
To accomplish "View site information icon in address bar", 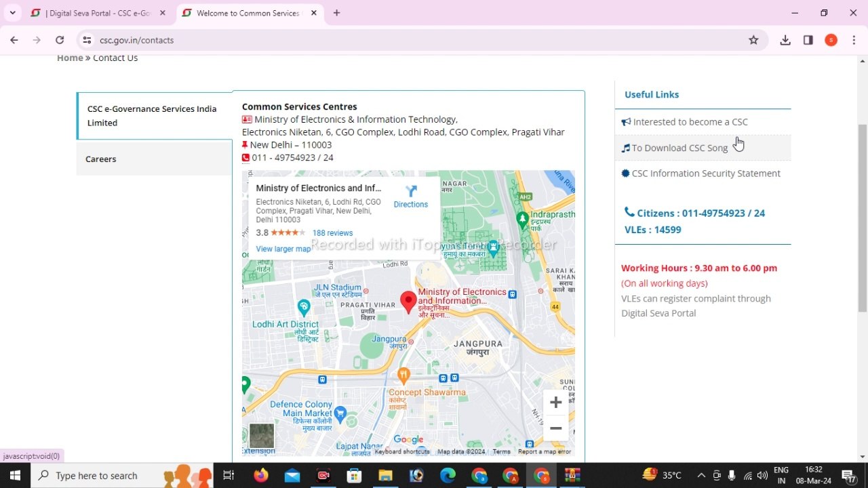I will click(x=87, y=40).
